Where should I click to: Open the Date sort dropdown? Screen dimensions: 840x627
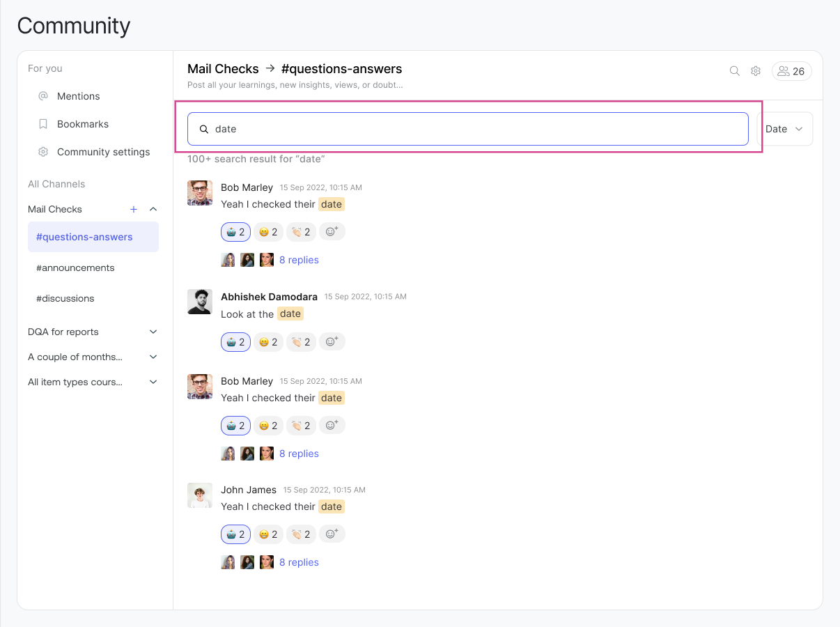(x=784, y=129)
